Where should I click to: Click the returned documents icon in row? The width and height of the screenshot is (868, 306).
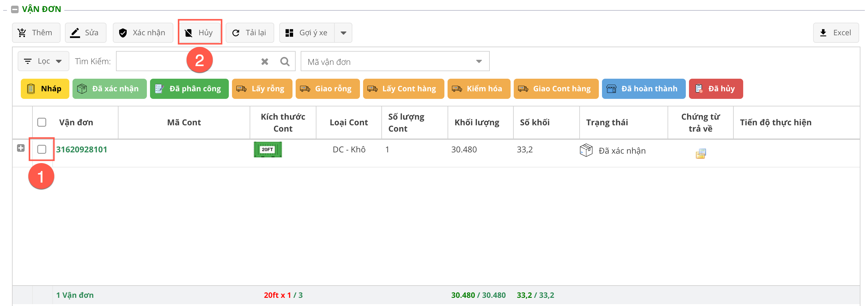[x=701, y=154]
